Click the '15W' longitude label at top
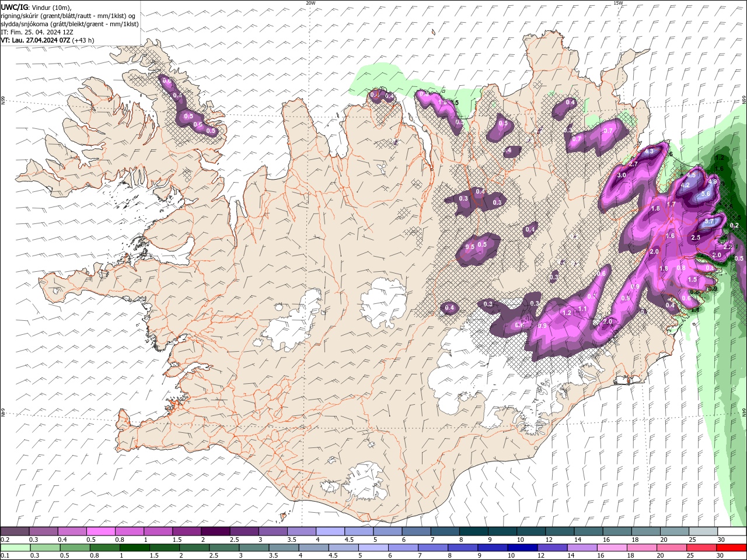Viewport: 747px width, 560px height. tap(619, 3)
